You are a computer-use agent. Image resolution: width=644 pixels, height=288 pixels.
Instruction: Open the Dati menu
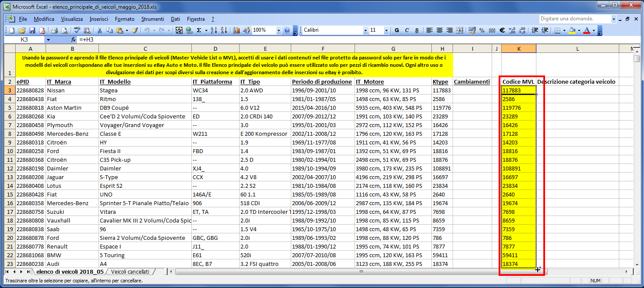tap(175, 19)
